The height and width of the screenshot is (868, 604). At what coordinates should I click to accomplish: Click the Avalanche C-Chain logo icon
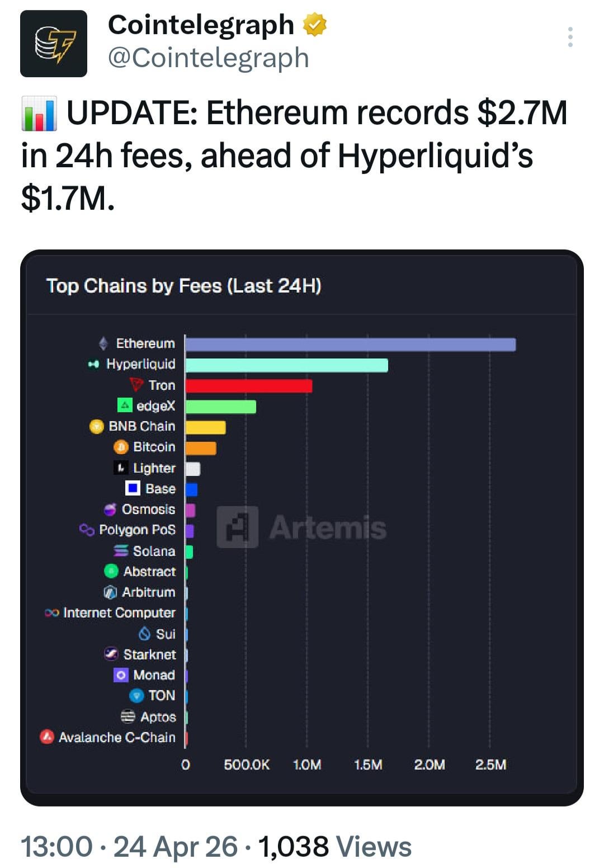(x=47, y=737)
